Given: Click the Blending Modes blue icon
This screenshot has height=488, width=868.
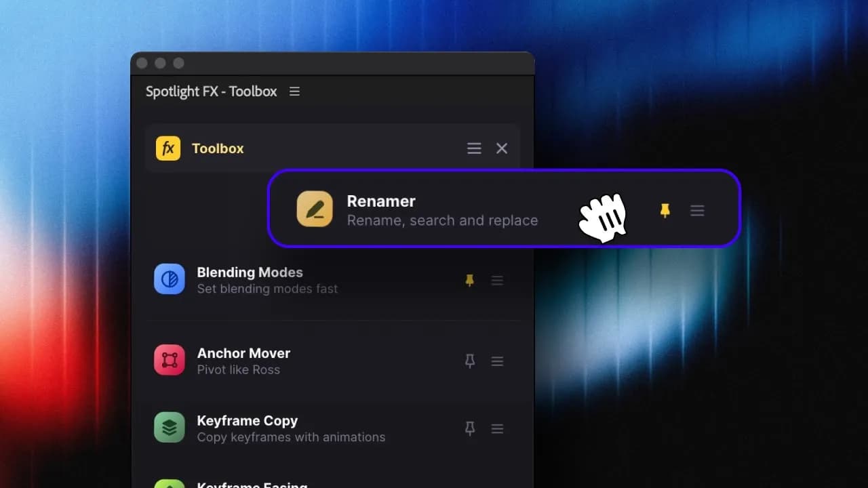Looking at the screenshot, I should coord(170,279).
